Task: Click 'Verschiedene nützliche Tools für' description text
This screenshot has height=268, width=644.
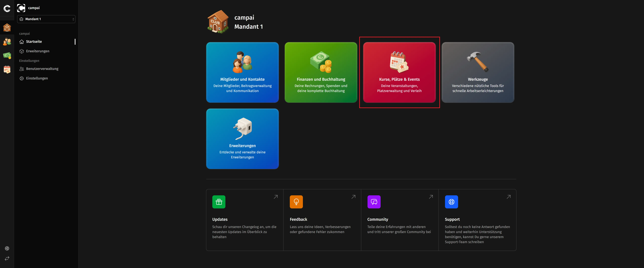Action: [x=478, y=86]
